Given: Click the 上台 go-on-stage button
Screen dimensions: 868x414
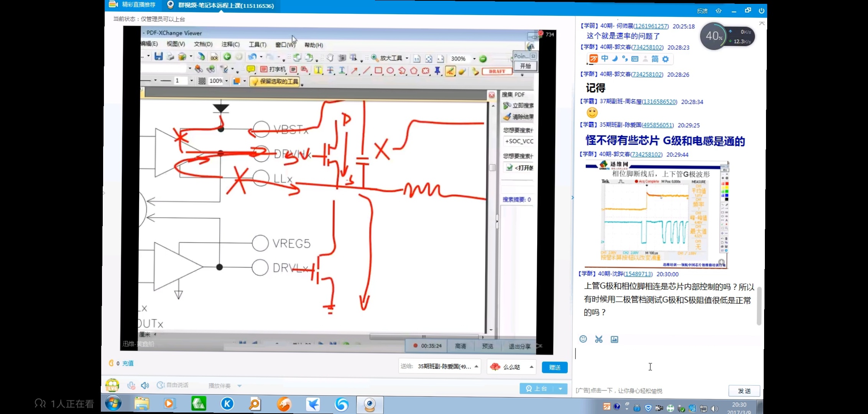Looking at the screenshot, I should coord(537,388).
